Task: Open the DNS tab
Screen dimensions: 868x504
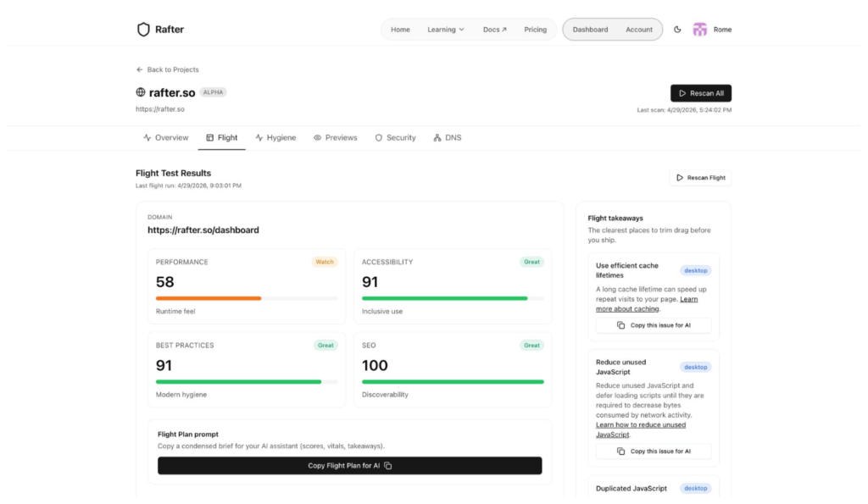Action: [x=448, y=138]
